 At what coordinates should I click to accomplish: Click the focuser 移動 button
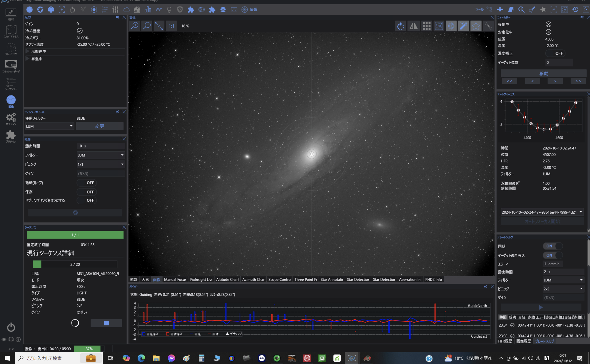coord(543,74)
